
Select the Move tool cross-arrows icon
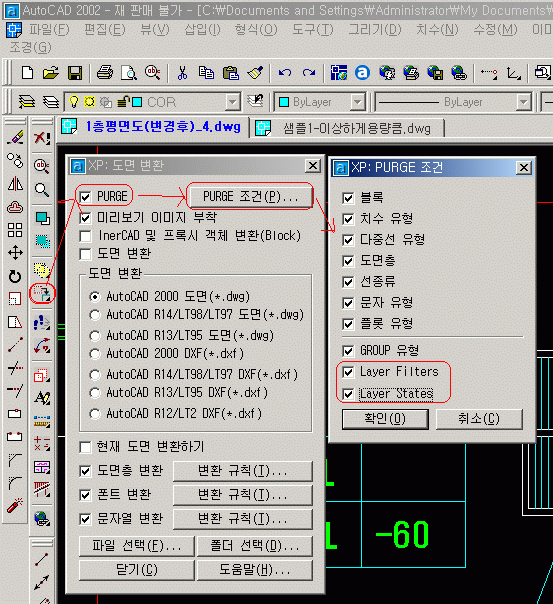pos(15,253)
